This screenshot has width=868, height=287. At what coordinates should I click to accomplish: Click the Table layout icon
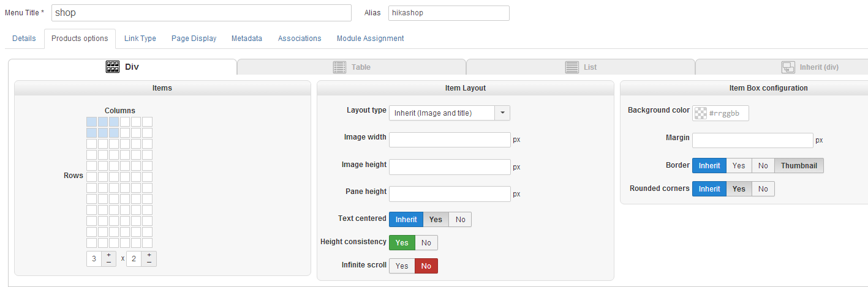click(x=339, y=67)
